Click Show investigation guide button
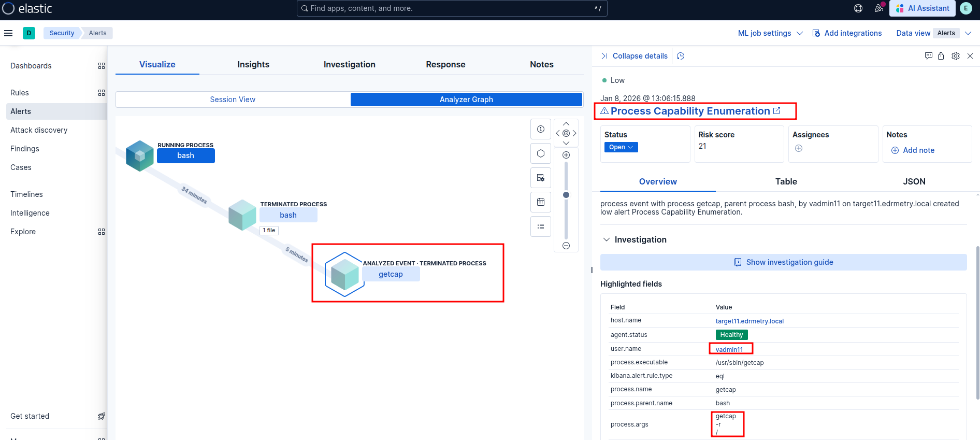Screen dimensions: 980x440 coord(783,262)
